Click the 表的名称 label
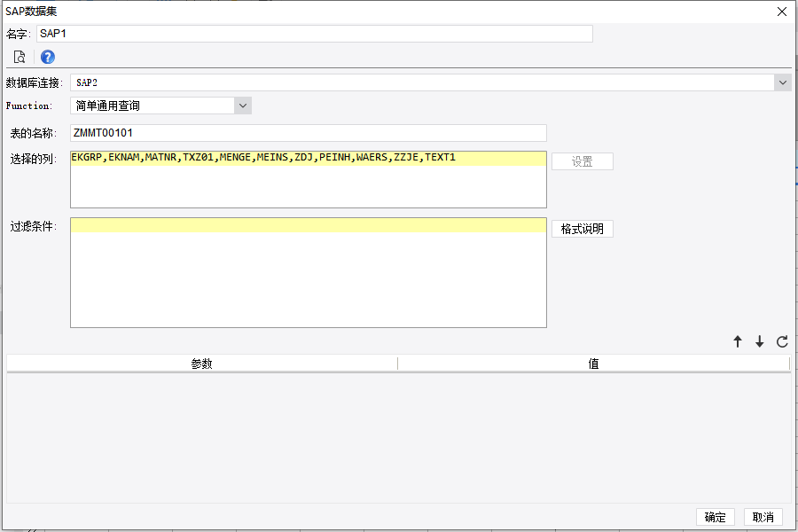Image resolution: width=798 pixels, height=532 pixels. click(34, 133)
